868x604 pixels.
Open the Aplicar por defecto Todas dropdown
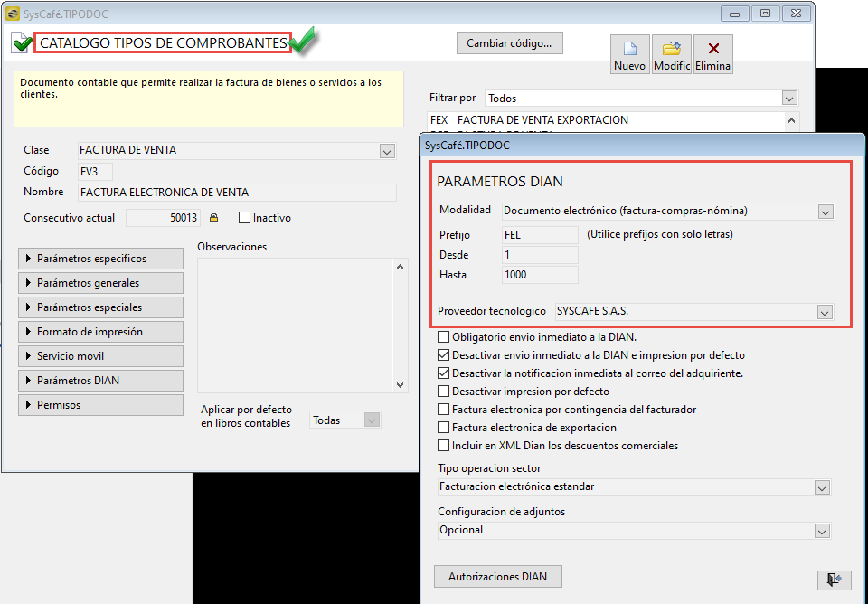click(x=372, y=420)
